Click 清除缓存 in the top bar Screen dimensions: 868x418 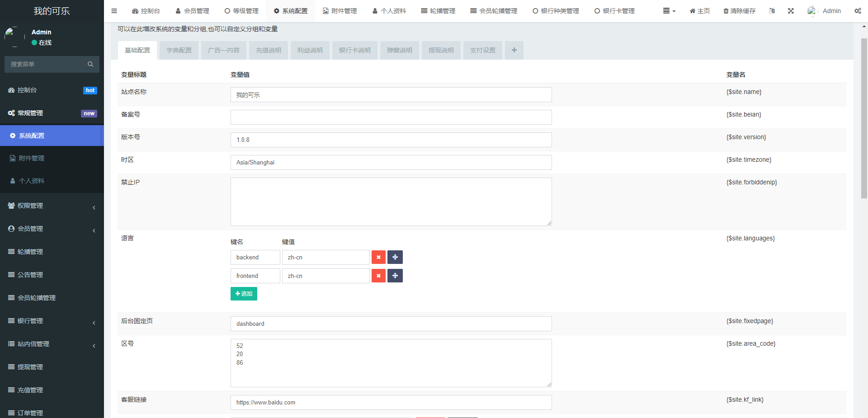[739, 11]
